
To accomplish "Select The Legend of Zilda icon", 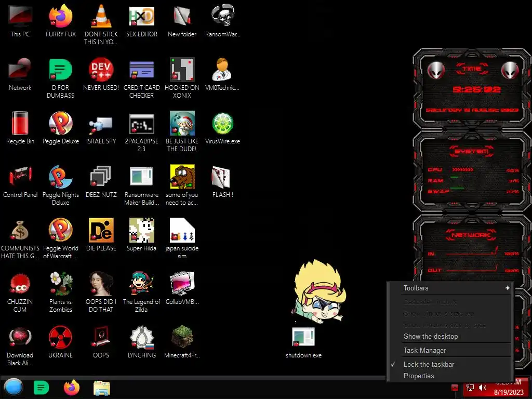I will [x=141, y=284].
